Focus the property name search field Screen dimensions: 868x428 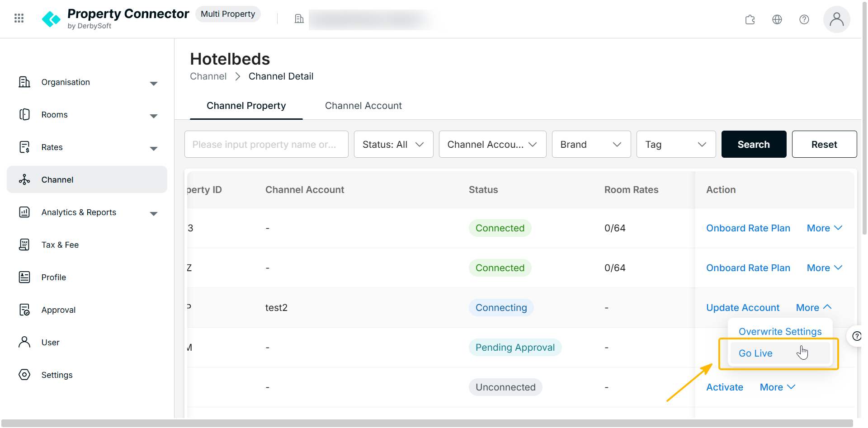[266, 144]
